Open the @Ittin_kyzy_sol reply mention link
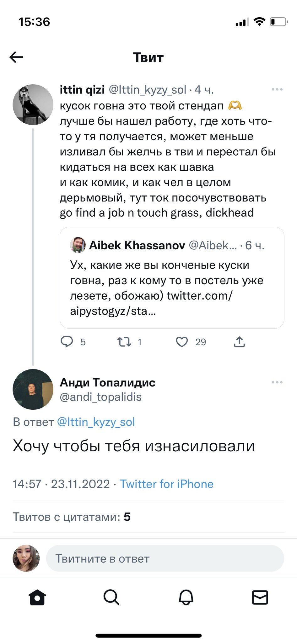The width and height of the screenshot is (297, 644). pyautogui.click(x=96, y=422)
